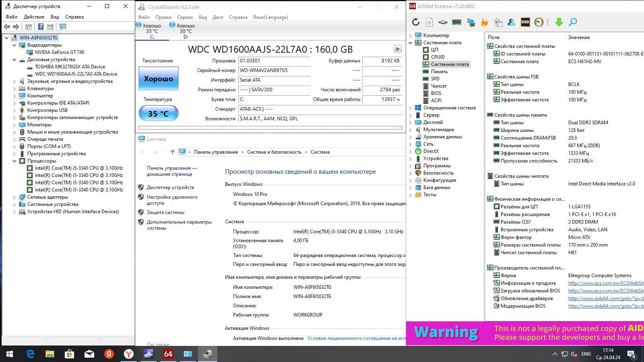Collapse the Процессоры node
The height and width of the screenshot is (362, 644).
[x=14, y=161]
